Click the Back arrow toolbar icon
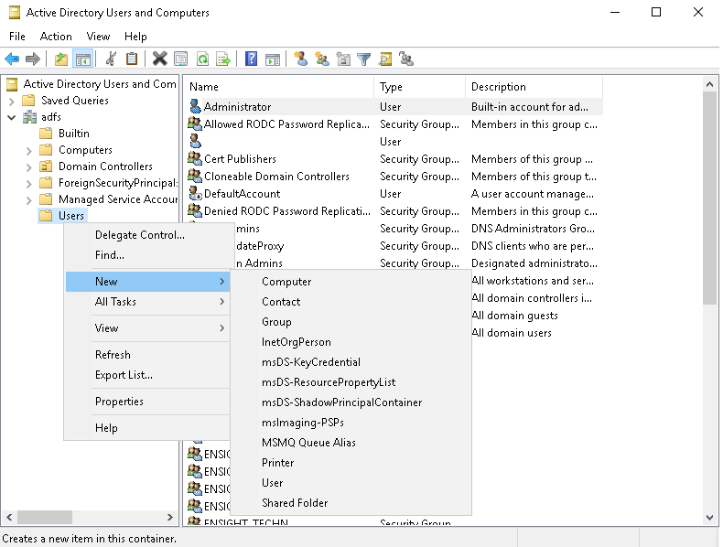The image size is (720, 547). point(12,59)
